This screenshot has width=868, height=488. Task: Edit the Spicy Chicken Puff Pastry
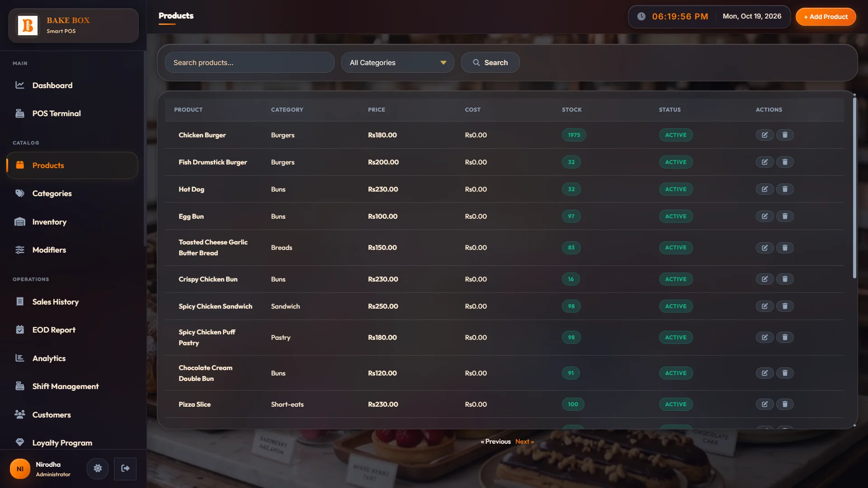click(764, 338)
